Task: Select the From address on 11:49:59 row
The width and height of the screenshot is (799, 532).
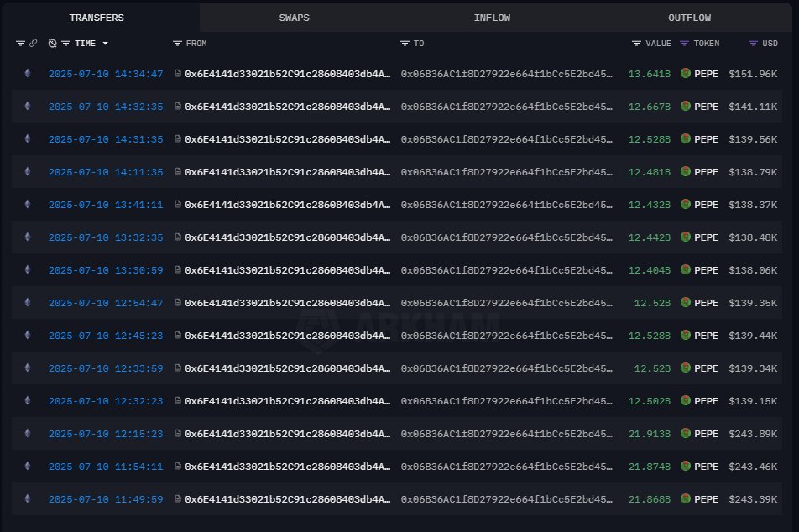Action: (x=287, y=499)
